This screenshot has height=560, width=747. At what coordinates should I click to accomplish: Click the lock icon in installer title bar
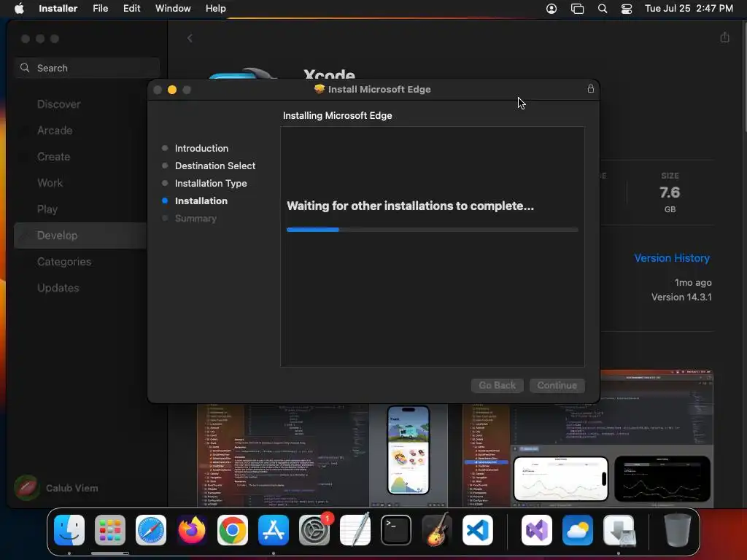[591, 88]
